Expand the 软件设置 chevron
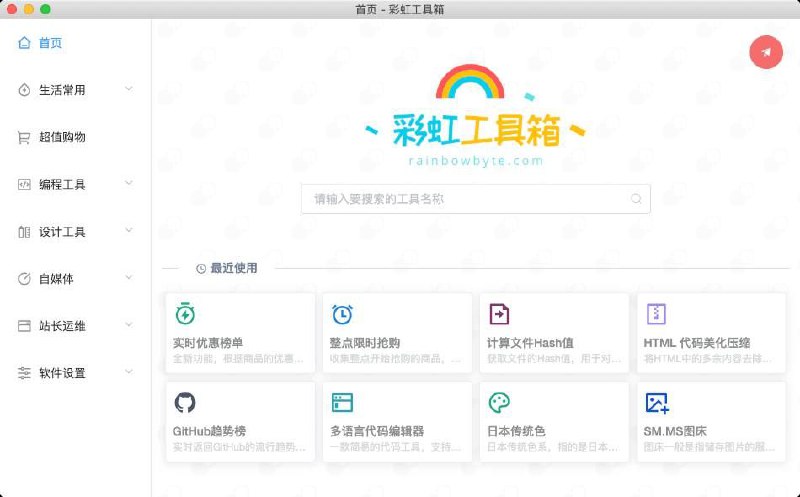 (x=129, y=372)
